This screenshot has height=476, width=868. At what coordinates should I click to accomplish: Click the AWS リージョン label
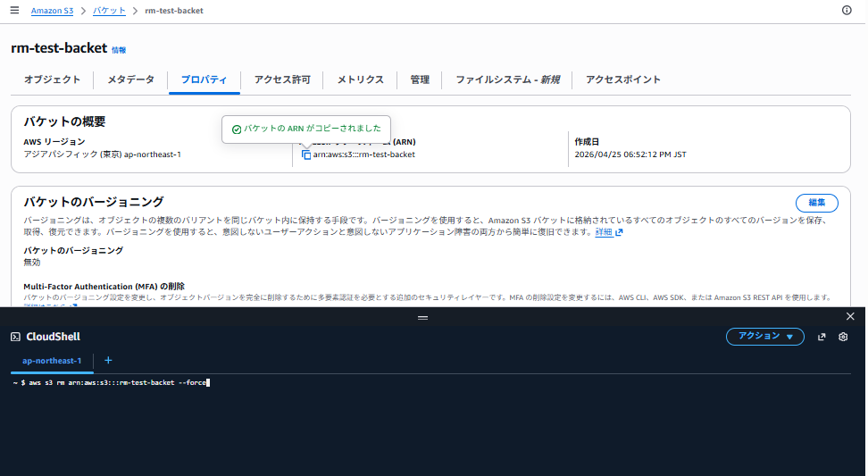(54, 142)
